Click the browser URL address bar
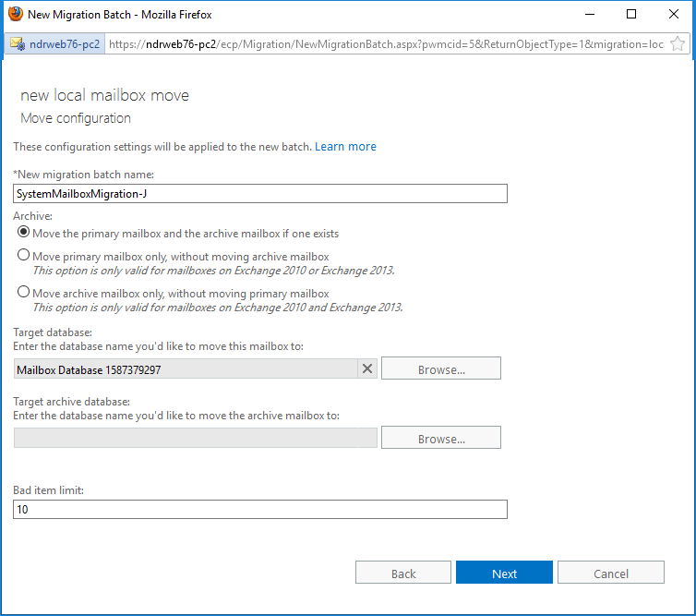The image size is (696, 616). (386, 44)
